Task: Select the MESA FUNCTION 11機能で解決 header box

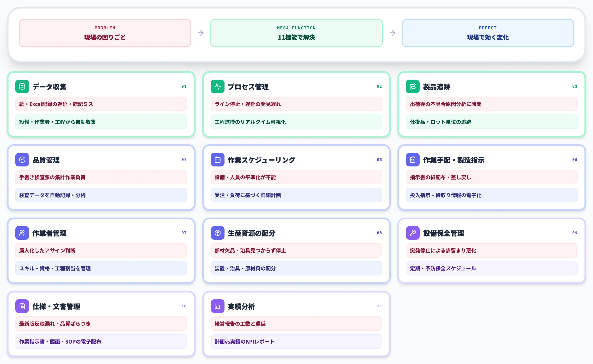Action: coord(296,33)
